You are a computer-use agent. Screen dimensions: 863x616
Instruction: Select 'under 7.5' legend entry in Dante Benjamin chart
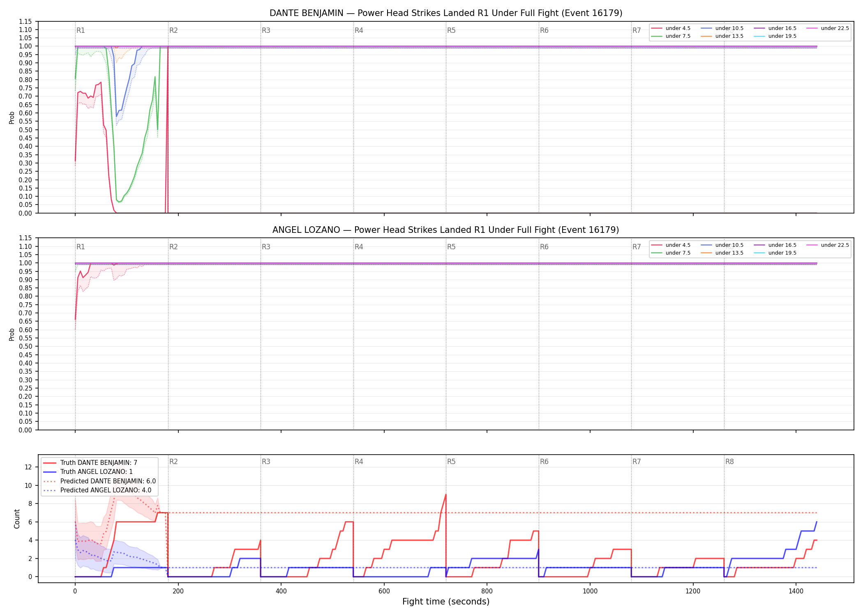pyautogui.click(x=671, y=36)
